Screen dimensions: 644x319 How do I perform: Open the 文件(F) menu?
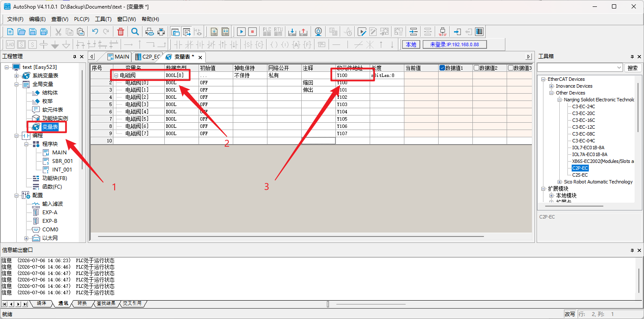pos(15,19)
